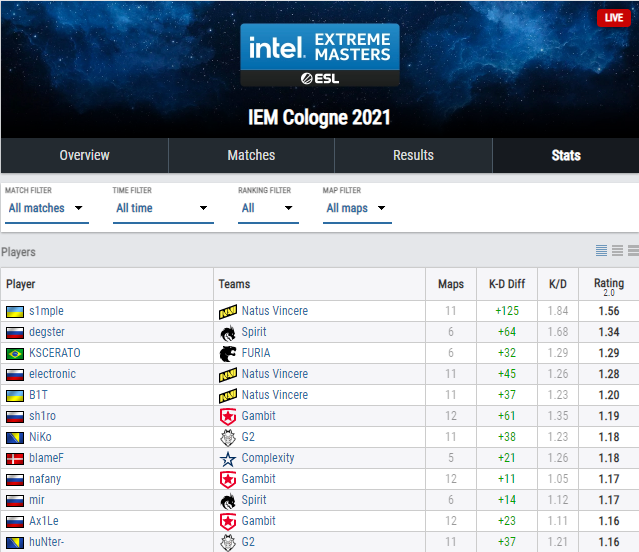This screenshot has height=552, width=639.
Task: Select the compact (densest) table view icon
Action: tap(601, 251)
